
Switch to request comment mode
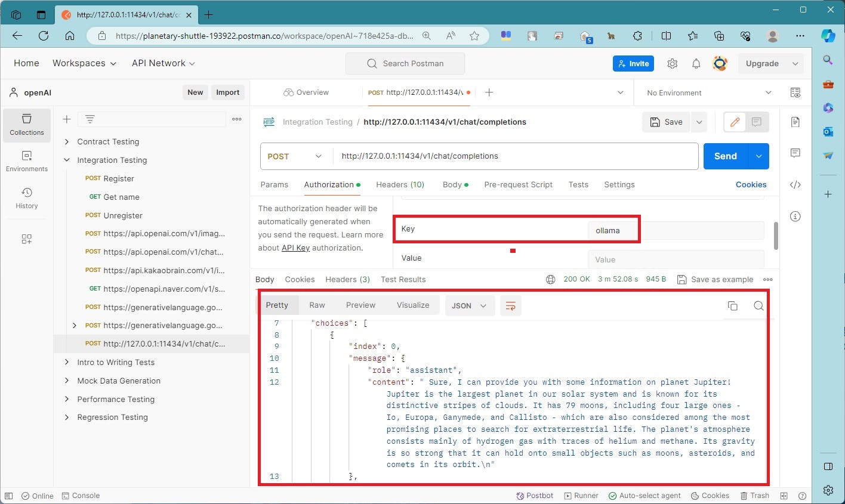(x=757, y=122)
